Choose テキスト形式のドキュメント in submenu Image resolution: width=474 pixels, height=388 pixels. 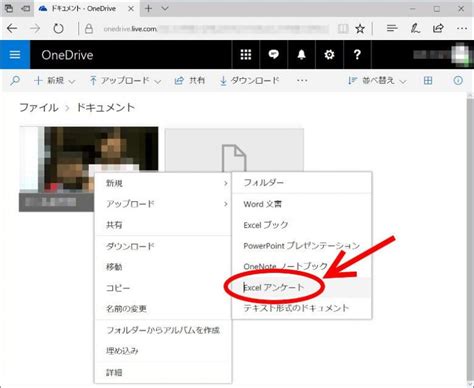(x=302, y=308)
